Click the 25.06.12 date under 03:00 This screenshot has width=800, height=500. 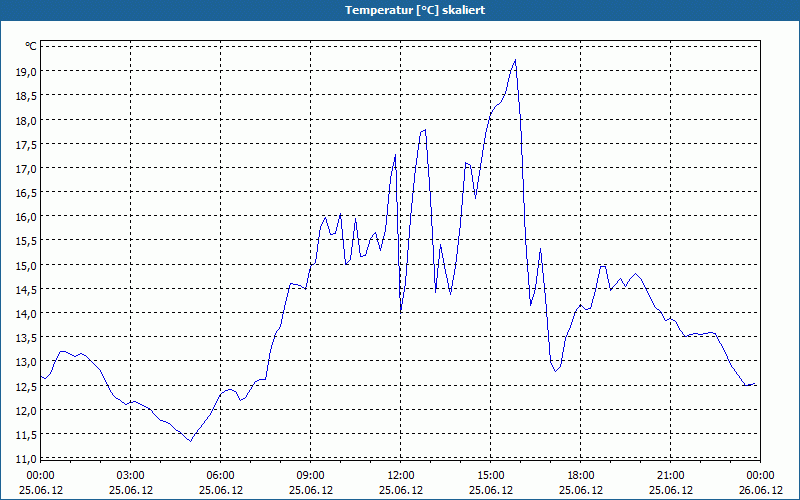pyautogui.click(x=131, y=490)
